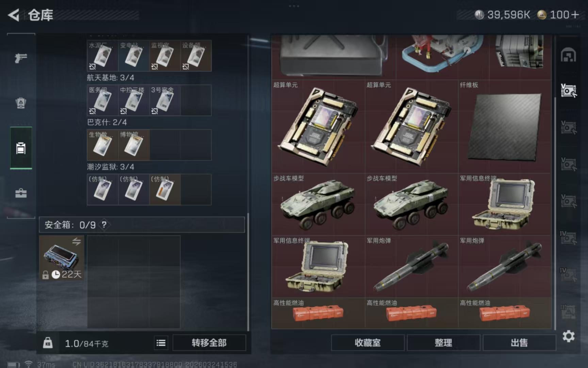The height and width of the screenshot is (368, 588).
Task: Select the first 超算单元 item
Action: point(318,126)
